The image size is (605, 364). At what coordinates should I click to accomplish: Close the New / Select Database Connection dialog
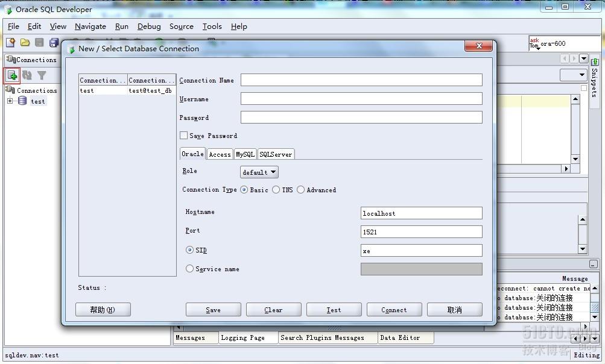[x=478, y=46]
